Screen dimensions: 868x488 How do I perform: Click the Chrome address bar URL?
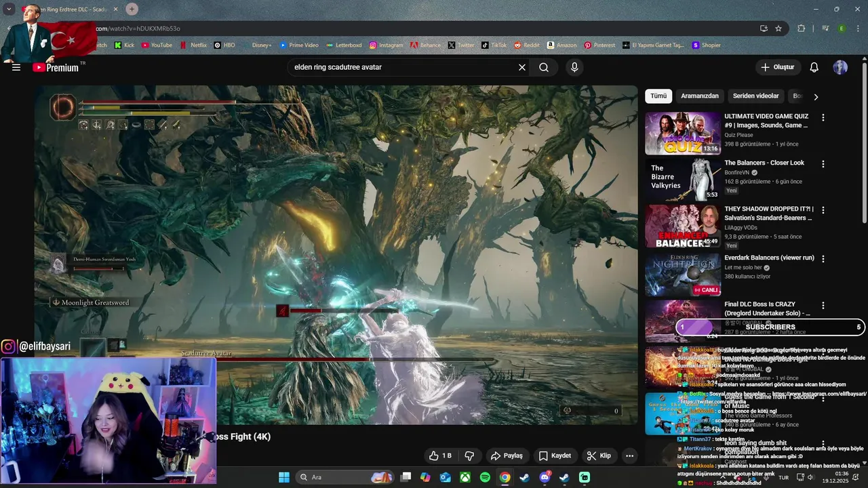pyautogui.click(x=138, y=28)
